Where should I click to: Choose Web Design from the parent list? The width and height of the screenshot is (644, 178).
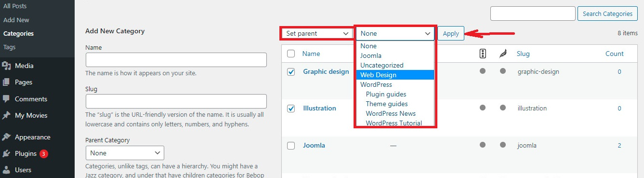click(395, 75)
